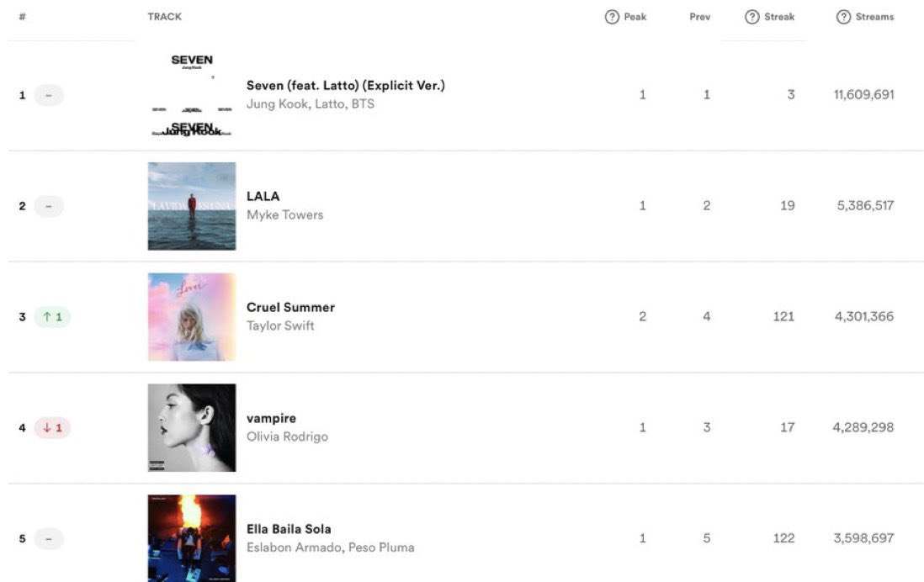Open the LALA album cover art
This screenshot has width=924, height=582.
[192, 206]
